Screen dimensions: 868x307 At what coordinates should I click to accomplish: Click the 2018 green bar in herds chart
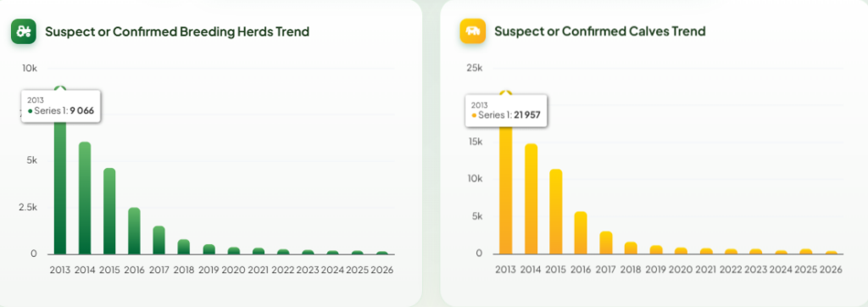[184, 247]
